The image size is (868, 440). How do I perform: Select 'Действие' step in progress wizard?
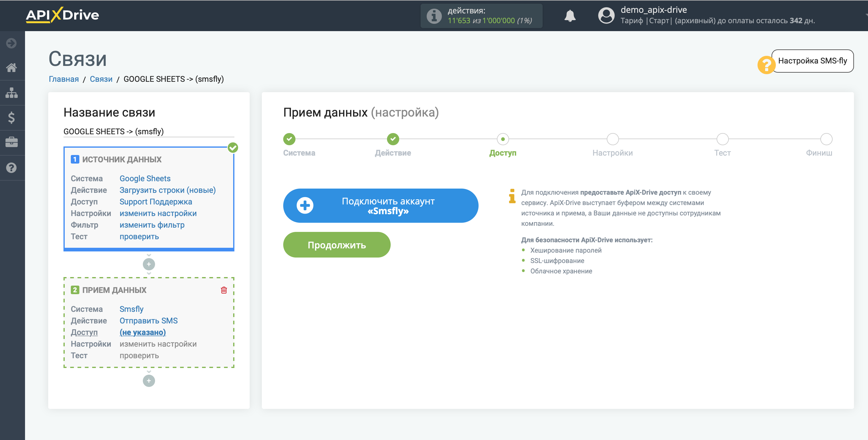tap(393, 139)
